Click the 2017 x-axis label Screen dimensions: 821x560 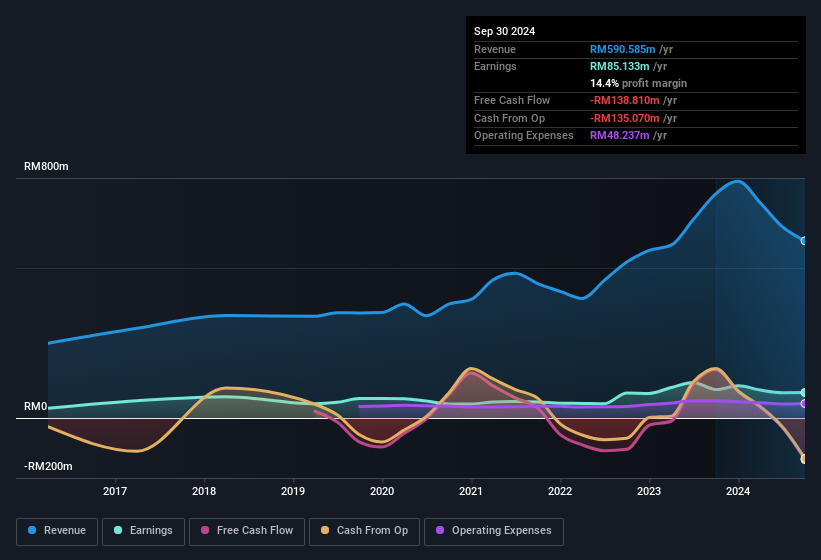115,491
